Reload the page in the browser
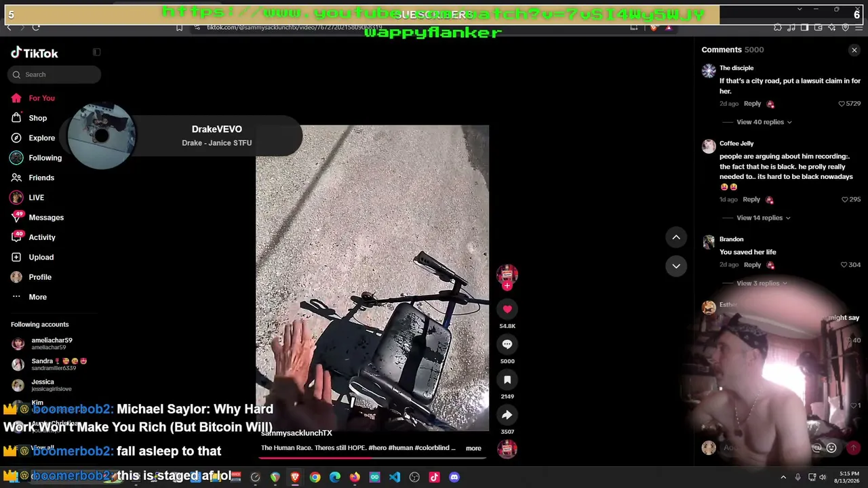868x488 pixels. (x=36, y=27)
